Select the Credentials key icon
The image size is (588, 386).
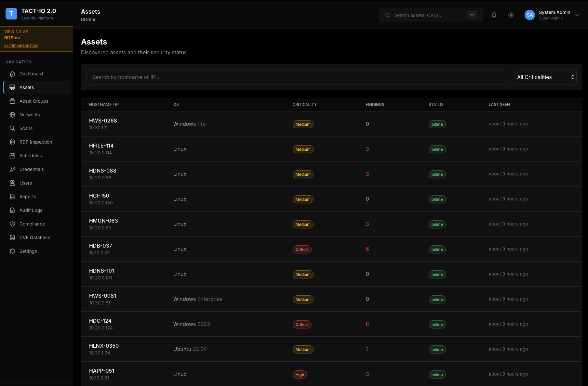point(12,169)
